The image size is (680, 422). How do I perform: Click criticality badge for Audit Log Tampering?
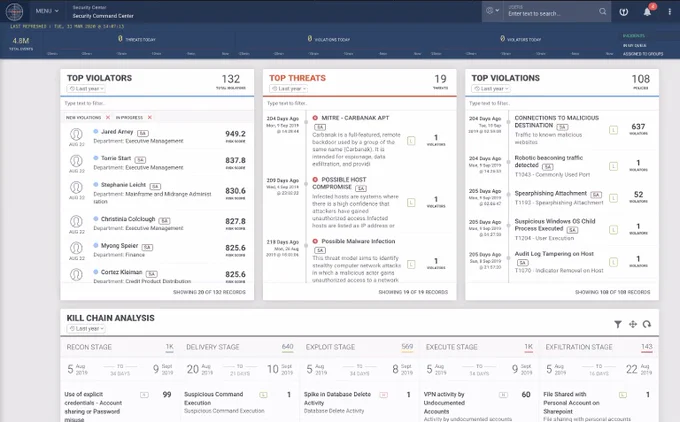pyautogui.click(x=613, y=262)
